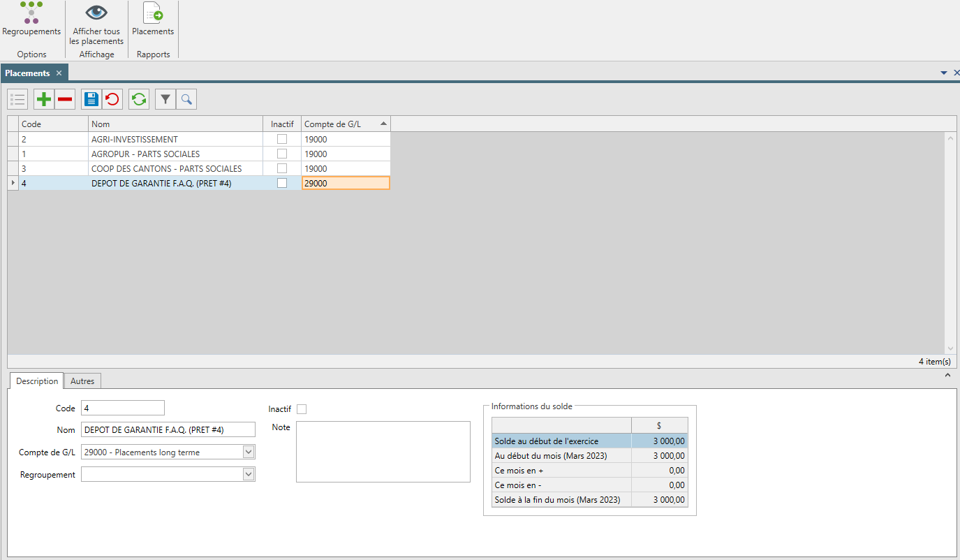The height and width of the screenshot is (560, 960).
Task: Switch to the Autres tab
Action: click(82, 381)
